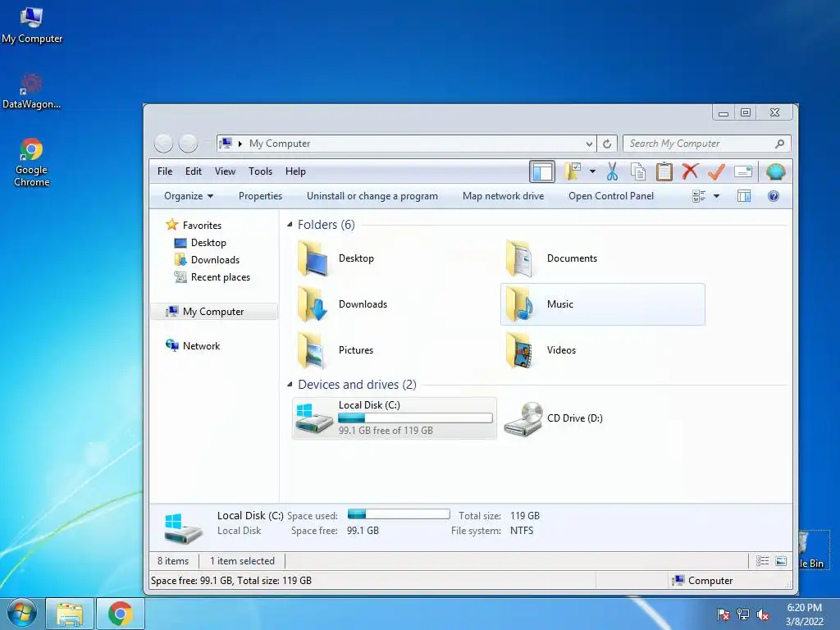Switch to details view icon in status bar

tap(762, 561)
